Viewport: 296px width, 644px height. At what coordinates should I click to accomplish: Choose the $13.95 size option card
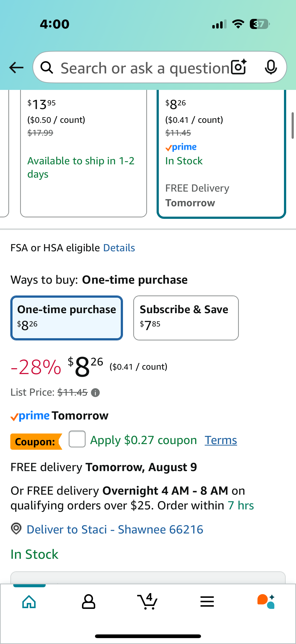(x=83, y=153)
